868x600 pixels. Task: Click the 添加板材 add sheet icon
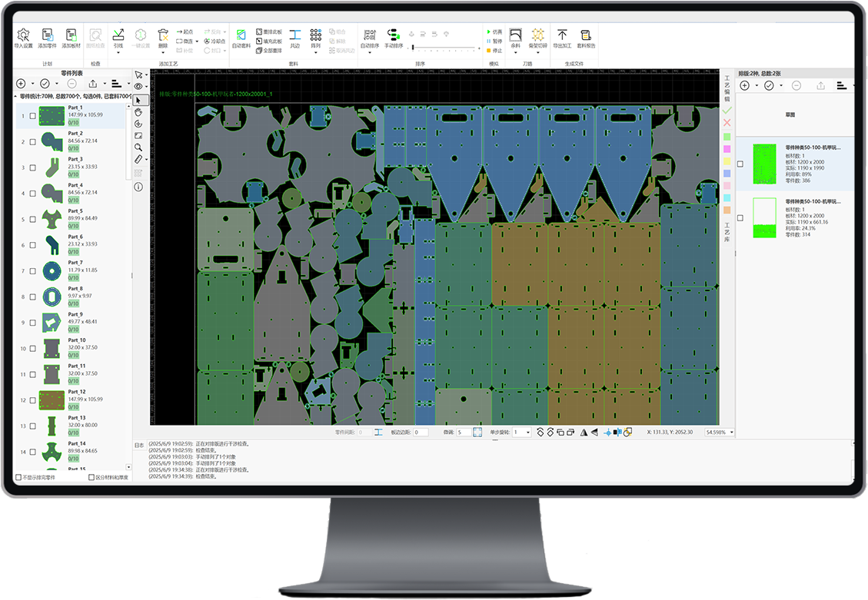click(x=72, y=36)
